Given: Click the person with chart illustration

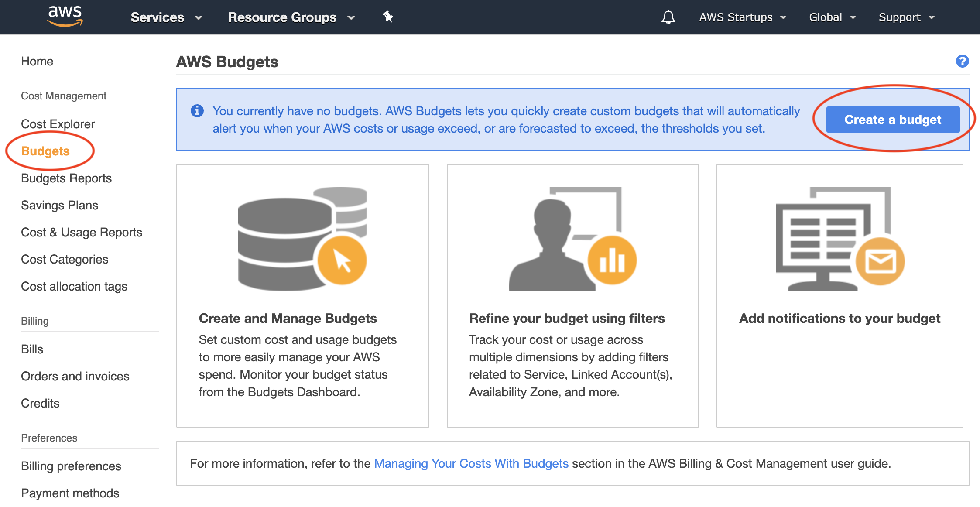Looking at the screenshot, I should (x=572, y=239).
